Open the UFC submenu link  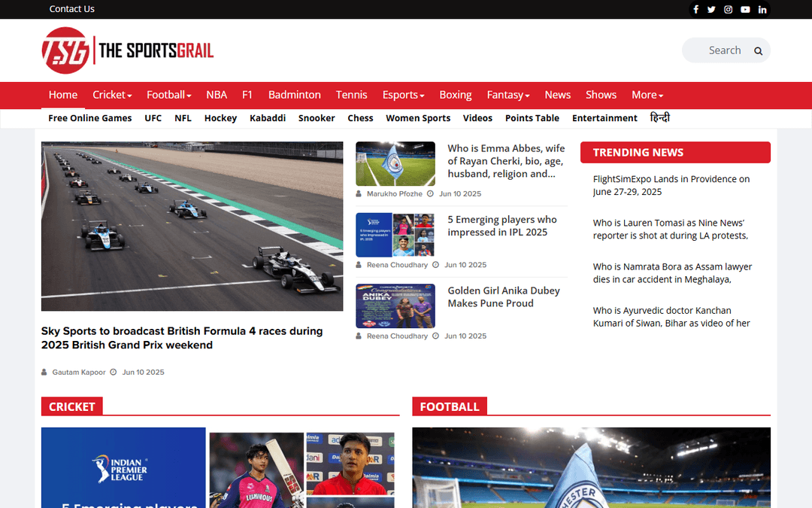click(153, 118)
